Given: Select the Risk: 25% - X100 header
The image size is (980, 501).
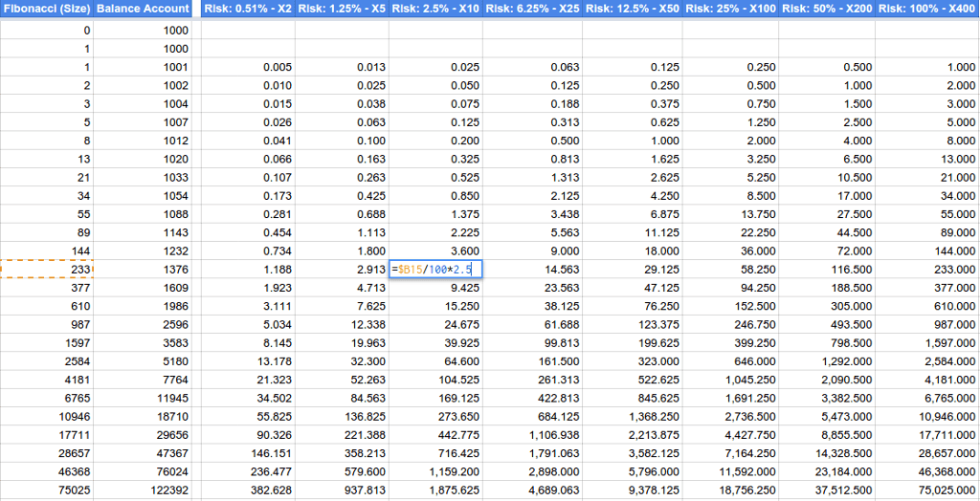Looking at the screenshot, I should click(730, 10).
